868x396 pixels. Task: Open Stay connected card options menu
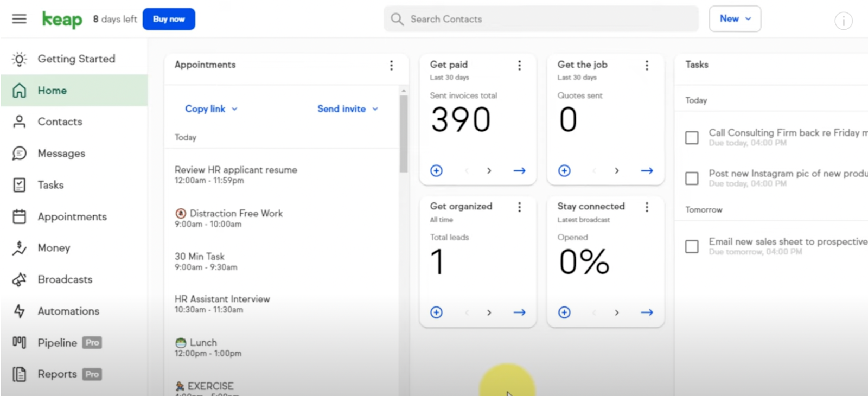click(x=647, y=207)
